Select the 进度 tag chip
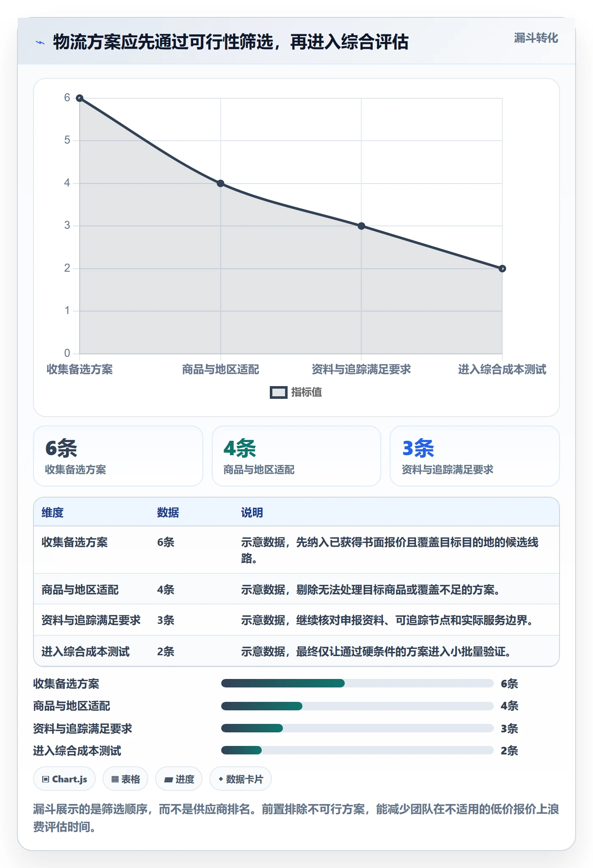This screenshot has width=593, height=868. click(179, 779)
